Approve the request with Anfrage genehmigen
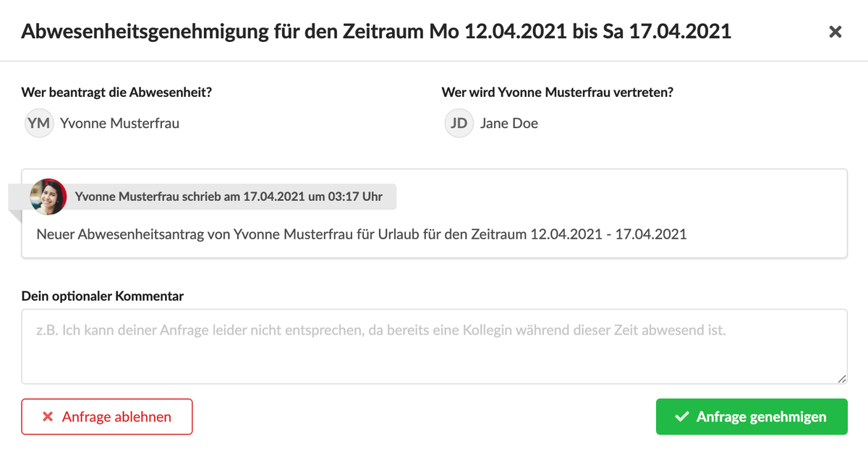The width and height of the screenshot is (868, 454). (752, 417)
